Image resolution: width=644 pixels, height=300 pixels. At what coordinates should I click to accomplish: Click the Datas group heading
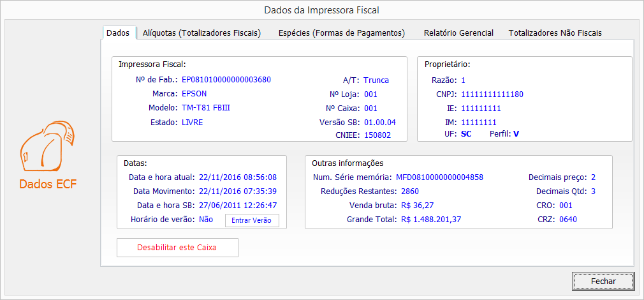(x=136, y=163)
